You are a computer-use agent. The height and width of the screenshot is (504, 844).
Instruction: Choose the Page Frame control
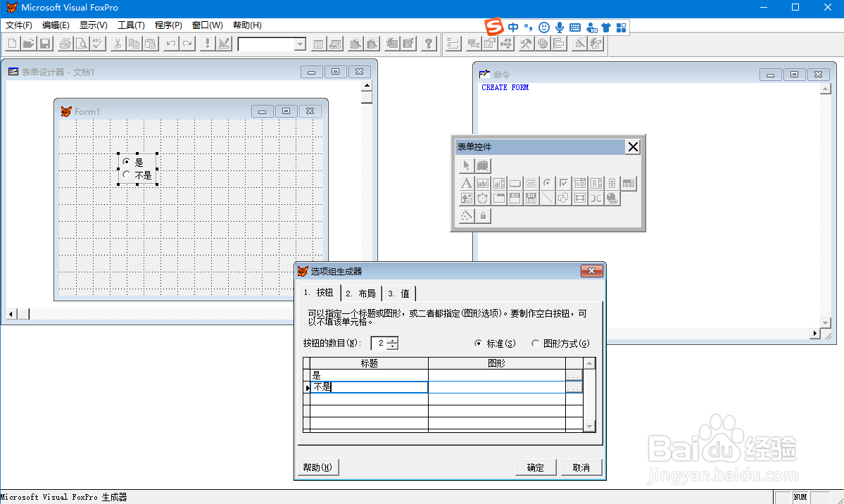(499, 199)
